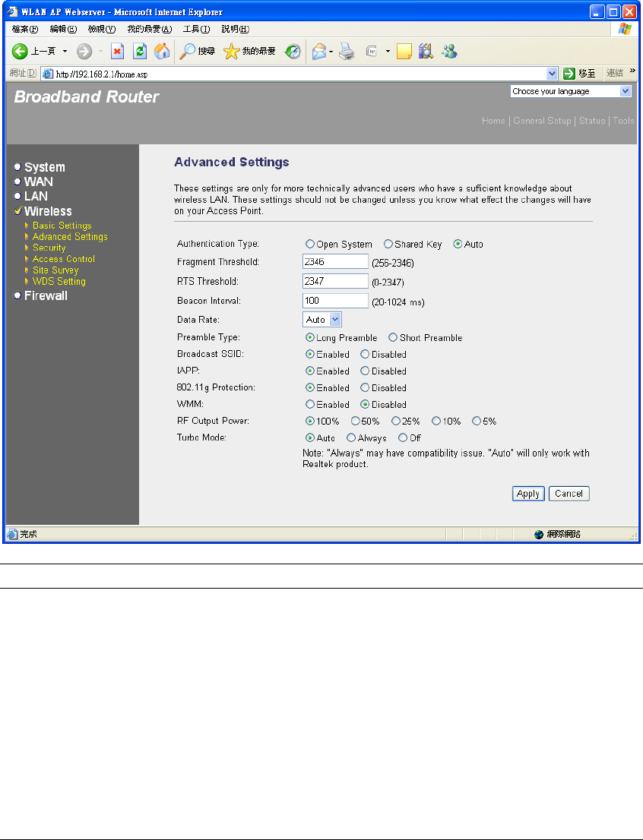Open the Status link in header
Viewport: 643px width, 840px height.
[x=592, y=121]
